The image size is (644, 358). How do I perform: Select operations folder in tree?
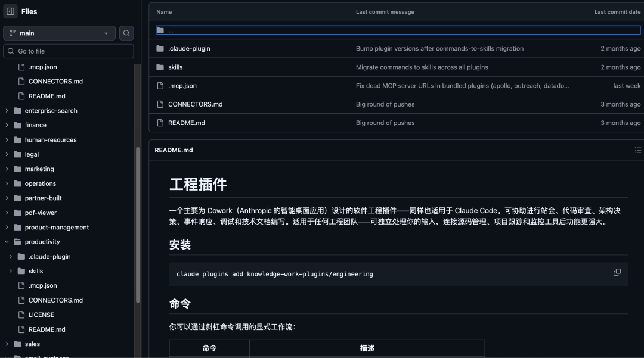coord(41,183)
